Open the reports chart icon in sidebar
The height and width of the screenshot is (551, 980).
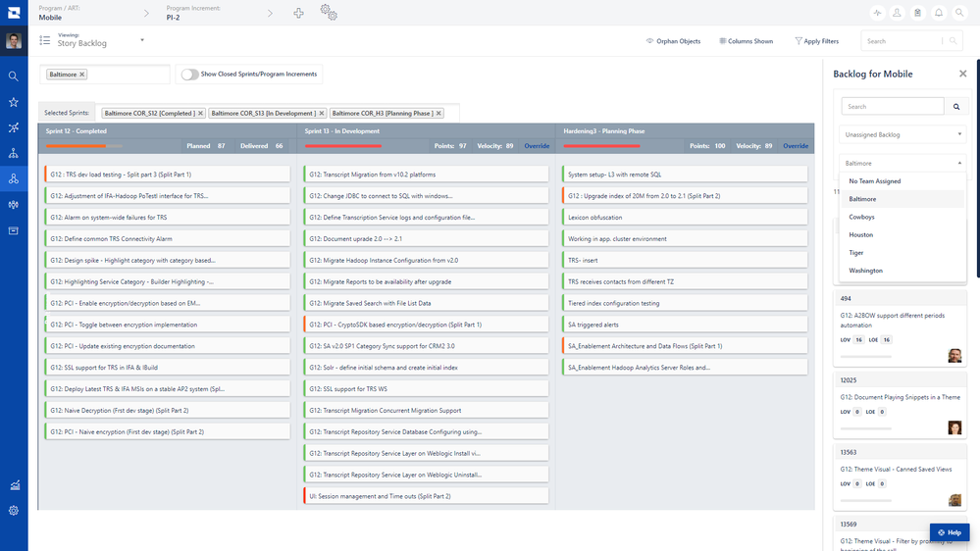pos(14,484)
